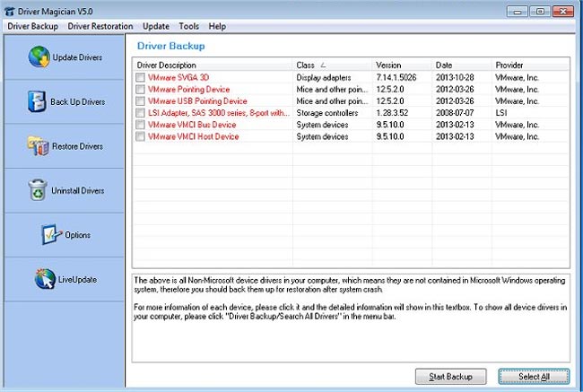Click the Update Drivers globe icon
The height and width of the screenshot is (392, 583).
39,57
